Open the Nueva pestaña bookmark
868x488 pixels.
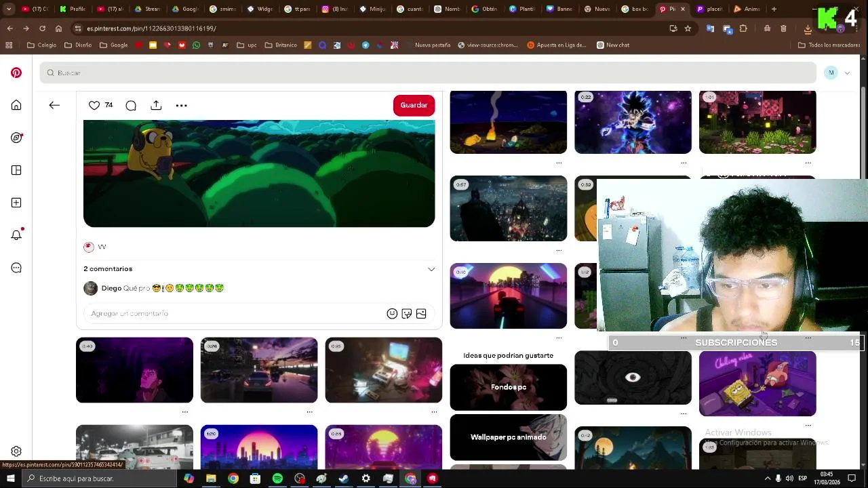pos(433,45)
